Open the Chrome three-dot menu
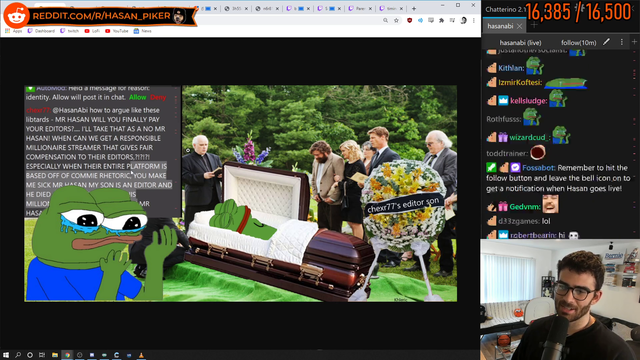This screenshot has width=640, height=360. click(473, 20)
